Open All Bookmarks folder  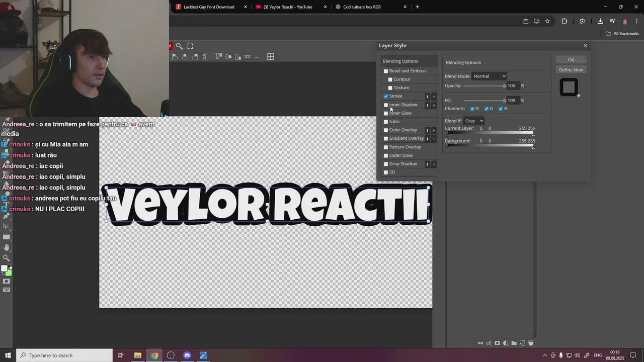(x=622, y=34)
